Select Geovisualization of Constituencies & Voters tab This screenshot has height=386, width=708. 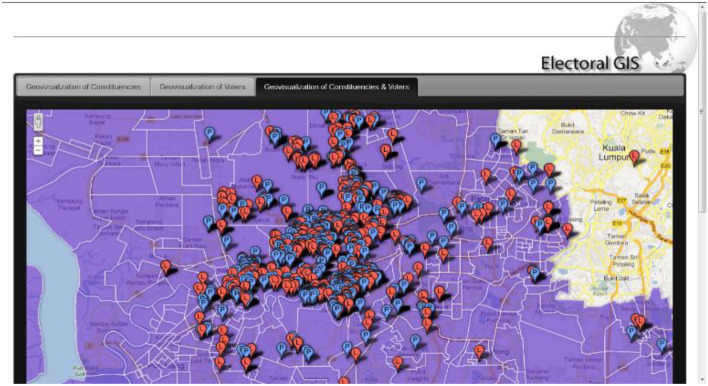337,87
